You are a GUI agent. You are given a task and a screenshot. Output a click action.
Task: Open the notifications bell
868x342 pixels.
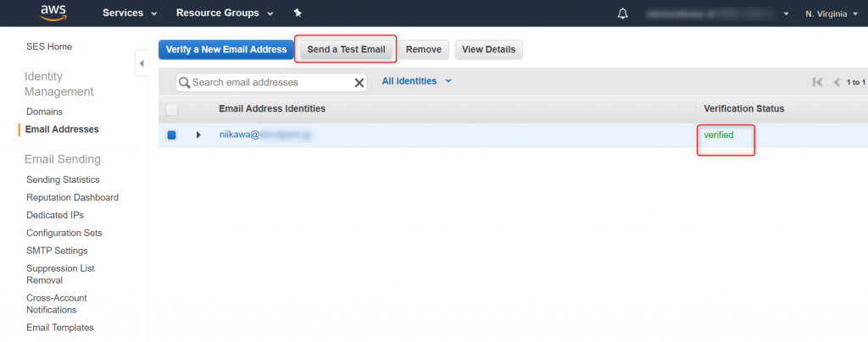click(x=623, y=14)
